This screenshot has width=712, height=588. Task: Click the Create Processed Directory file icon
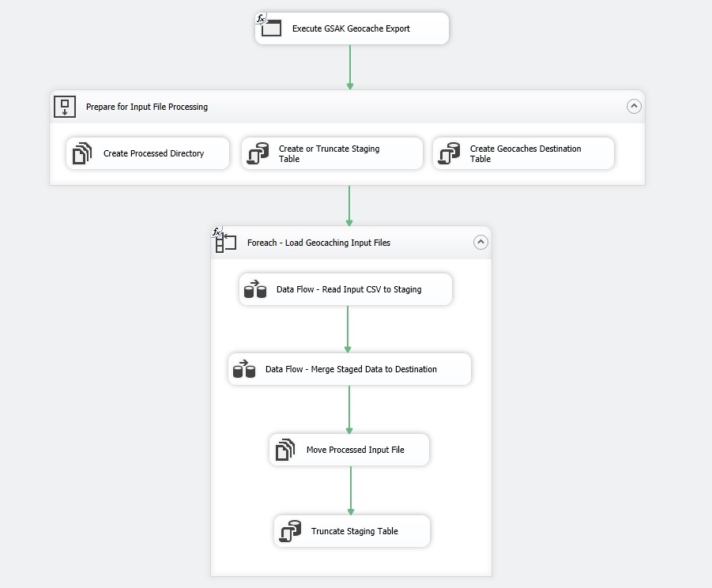click(82, 153)
